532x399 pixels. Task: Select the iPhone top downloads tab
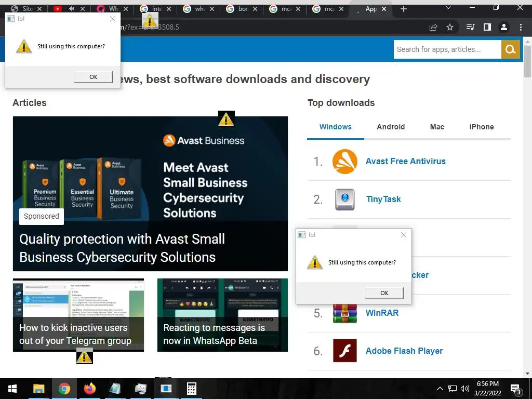(x=482, y=127)
